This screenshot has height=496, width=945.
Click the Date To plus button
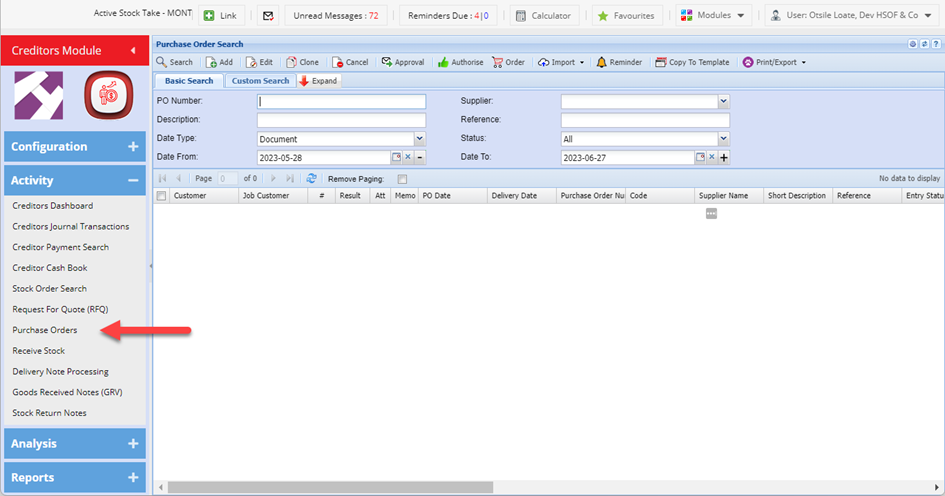click(724, 157)
